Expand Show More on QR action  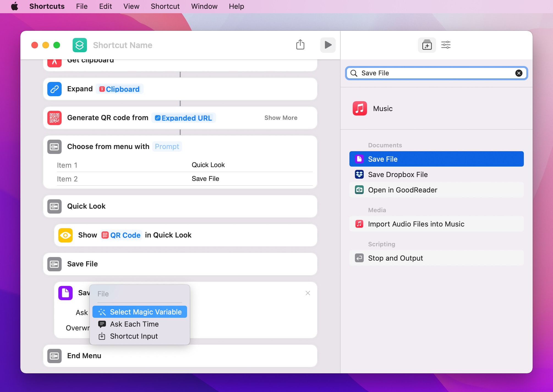click(x=281, y=118)
